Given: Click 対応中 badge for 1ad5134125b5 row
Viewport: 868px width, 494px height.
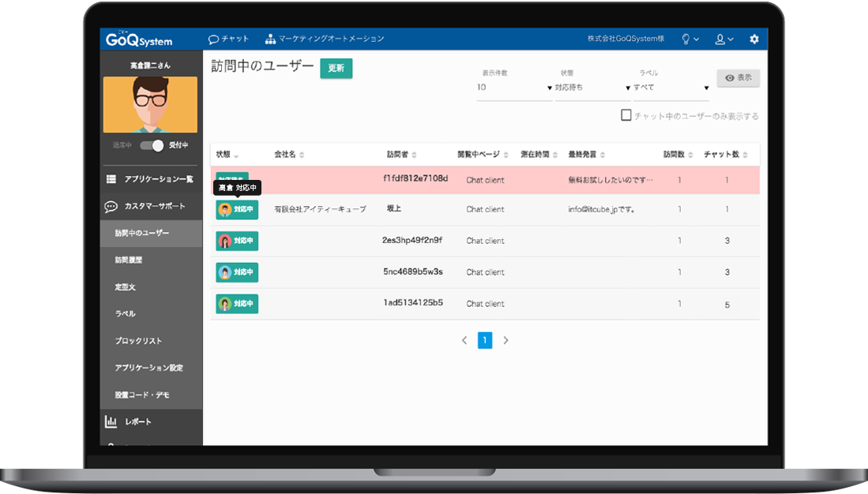Looking at the screenshot, I should tap(237, 304).
